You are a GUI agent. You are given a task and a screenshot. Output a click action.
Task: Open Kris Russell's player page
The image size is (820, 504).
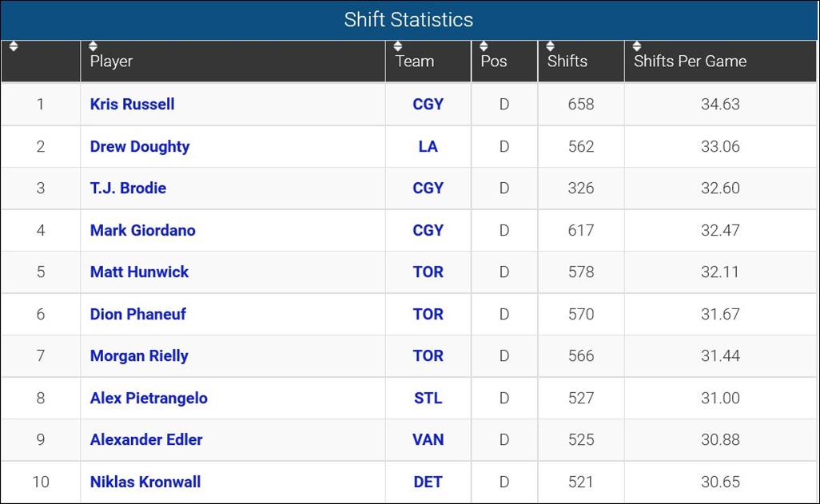pyautogui.click(x=131, y=104)
